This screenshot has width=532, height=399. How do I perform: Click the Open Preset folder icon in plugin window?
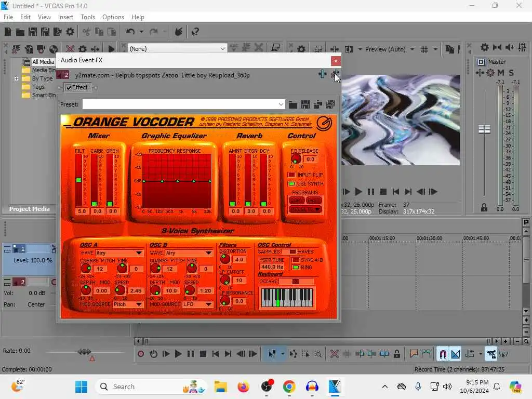click(293, 104)
